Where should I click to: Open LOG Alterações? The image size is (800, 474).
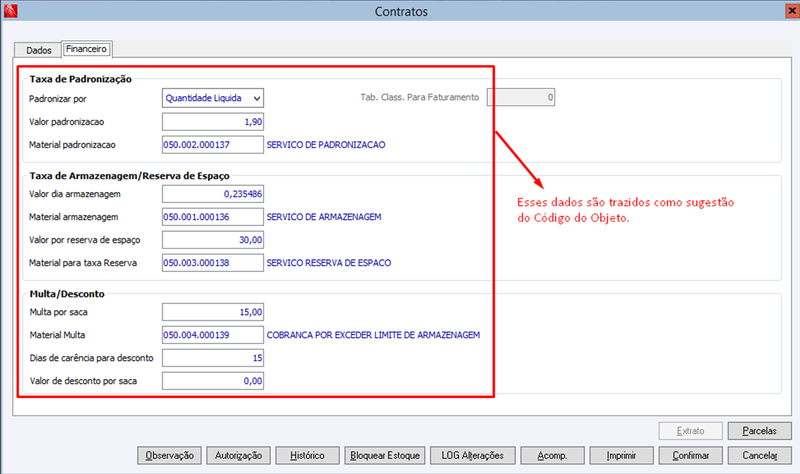click(472, 456)
